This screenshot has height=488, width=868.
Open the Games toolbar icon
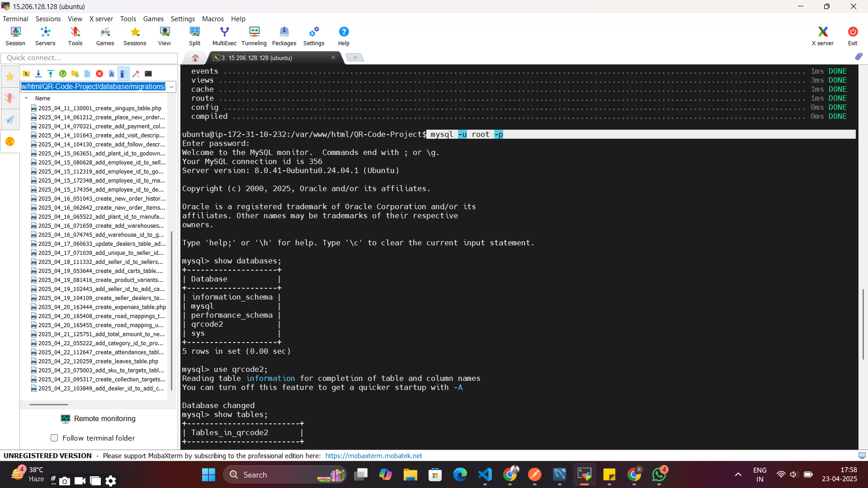105,36
